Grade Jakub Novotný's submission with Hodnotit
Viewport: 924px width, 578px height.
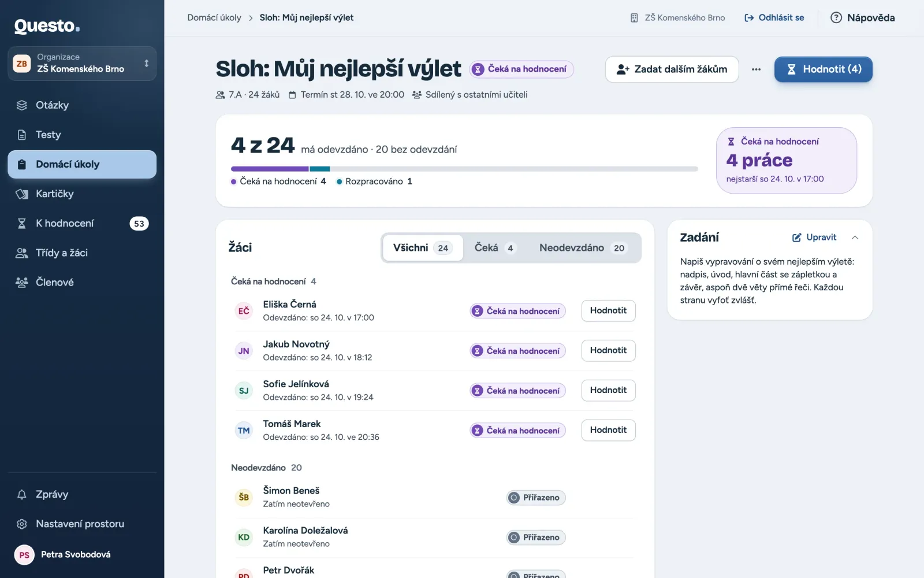[608, 350]
